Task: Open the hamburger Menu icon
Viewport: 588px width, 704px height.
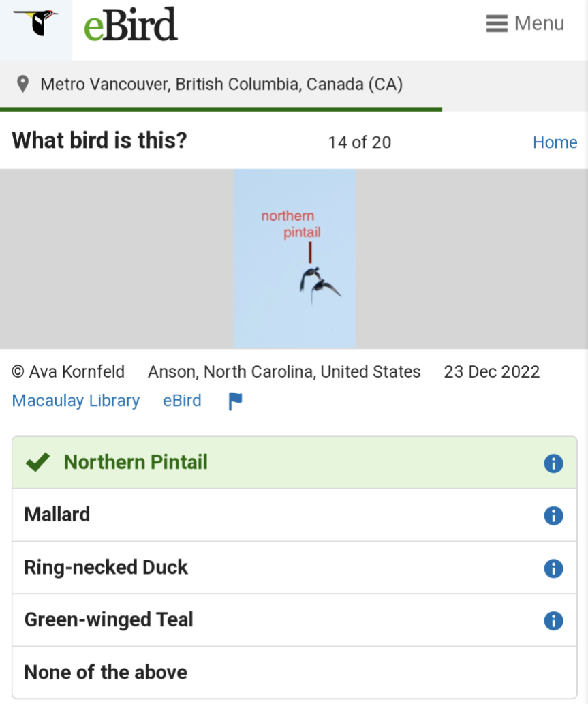Action: pos(497,23)
